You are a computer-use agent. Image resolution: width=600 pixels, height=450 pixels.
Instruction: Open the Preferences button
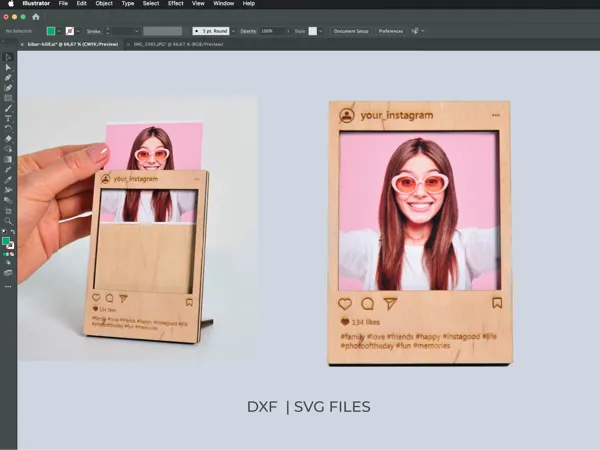(x=391, y=31)
